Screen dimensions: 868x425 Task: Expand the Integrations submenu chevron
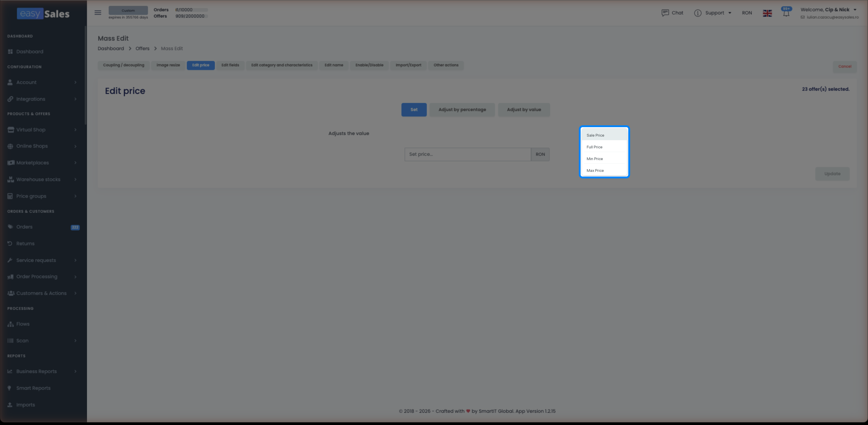(75, 99)
